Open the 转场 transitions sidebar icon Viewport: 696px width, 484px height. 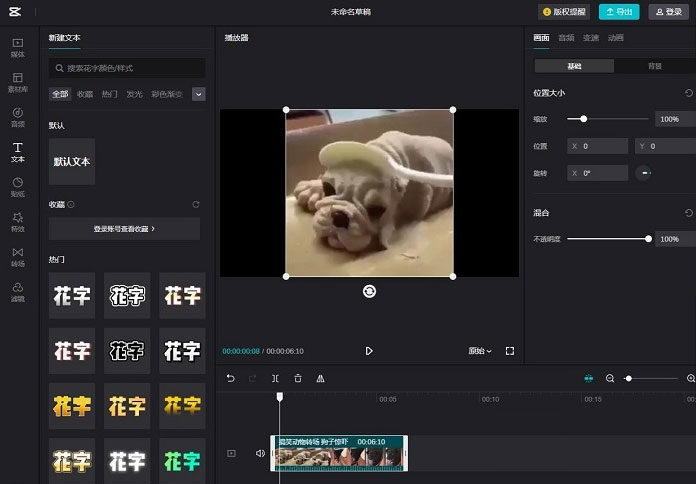[x=18, y=257]
